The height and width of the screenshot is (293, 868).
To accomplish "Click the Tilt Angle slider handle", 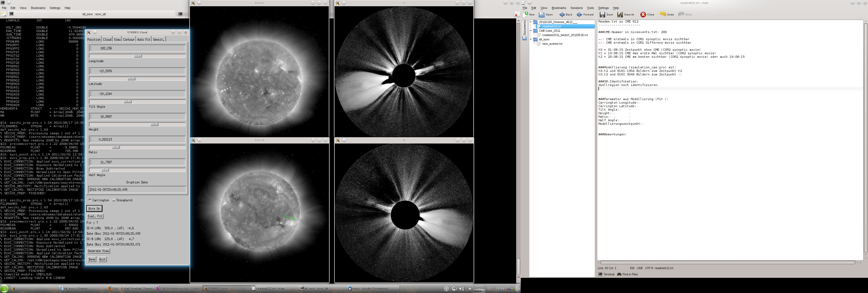I will click(x=128, y=101).
